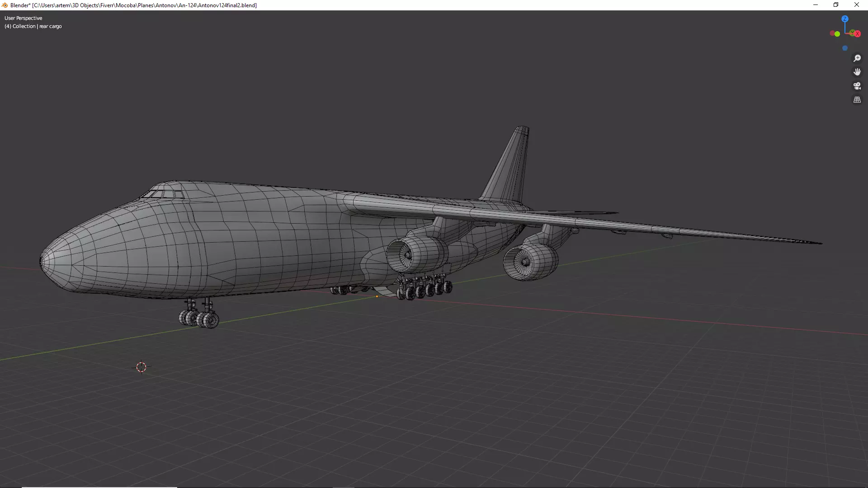Click the green Y axis gizmo ball

point(852,33)
